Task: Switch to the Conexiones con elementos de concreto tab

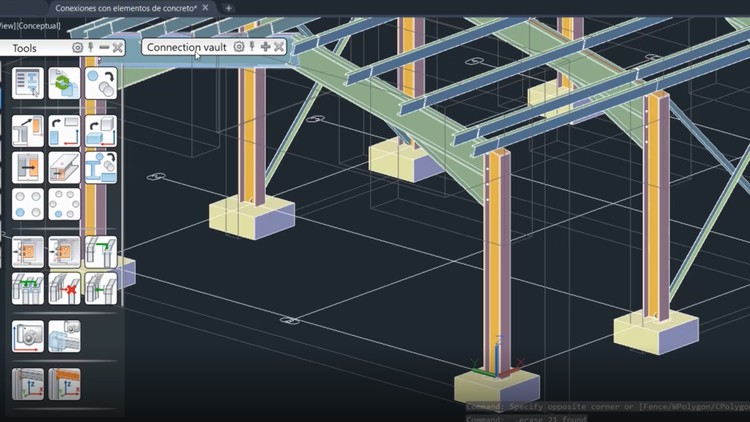Action: [126, 8]
